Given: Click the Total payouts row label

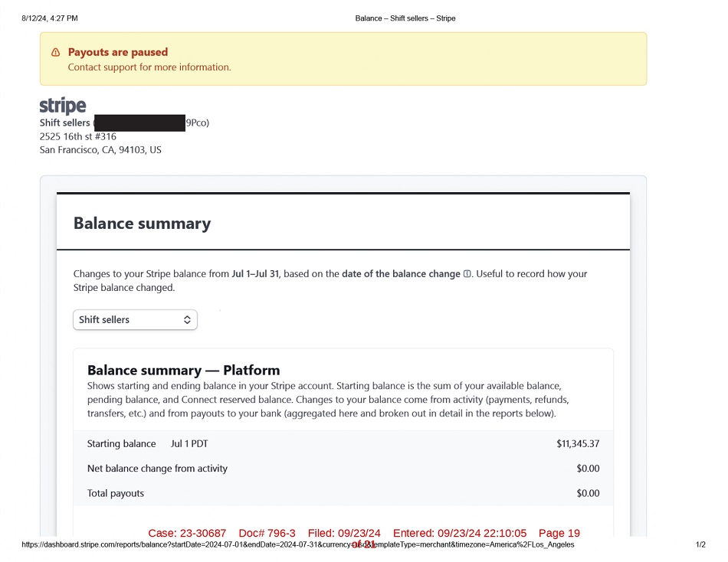Looking at the screenshot, I should click(x=116, y=493).
